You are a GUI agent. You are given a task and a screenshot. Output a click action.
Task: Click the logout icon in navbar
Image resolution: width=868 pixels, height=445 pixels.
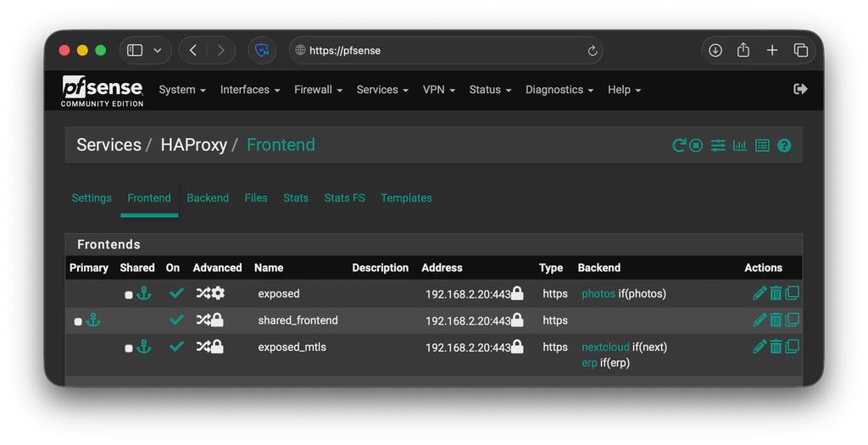click(x=800, y=89)
